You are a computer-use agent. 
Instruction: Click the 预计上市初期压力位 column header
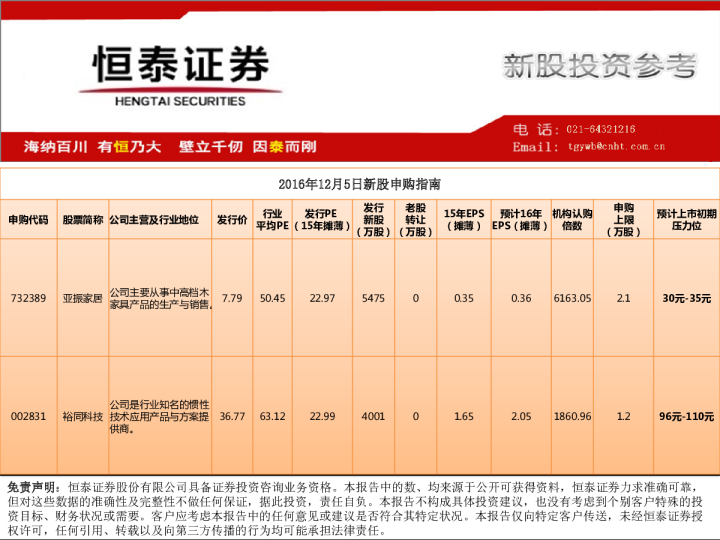click(x=686, y=220)
